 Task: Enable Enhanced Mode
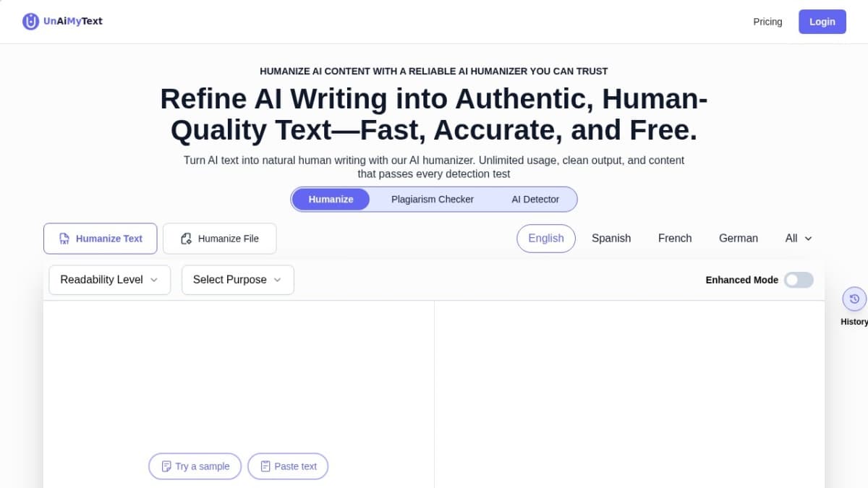(799, 280)
